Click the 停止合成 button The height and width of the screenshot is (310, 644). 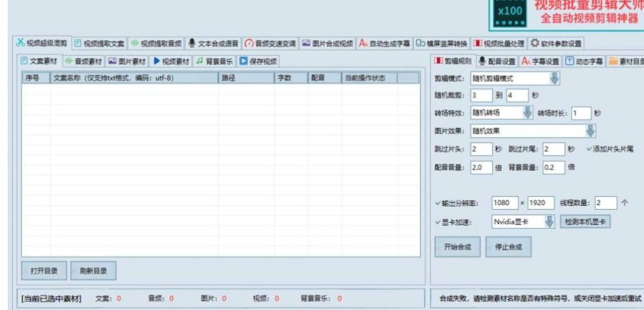pos(508,246)
